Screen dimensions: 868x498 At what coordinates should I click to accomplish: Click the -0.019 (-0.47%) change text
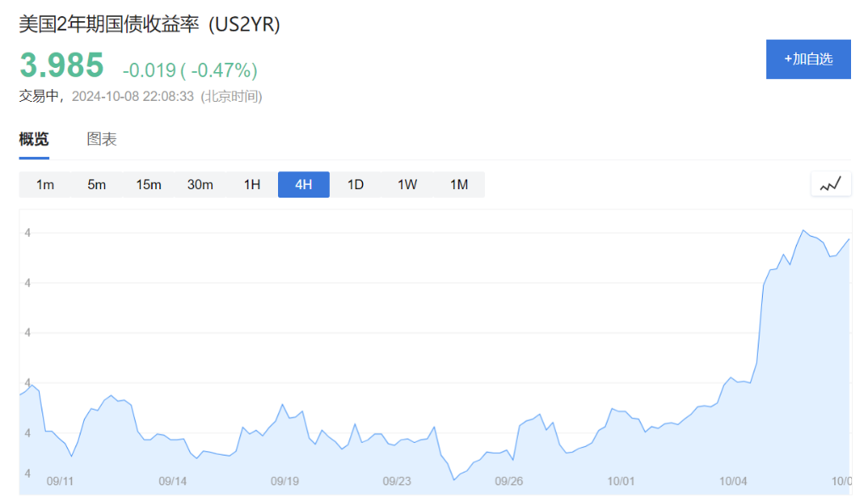[x=190, y=70]
